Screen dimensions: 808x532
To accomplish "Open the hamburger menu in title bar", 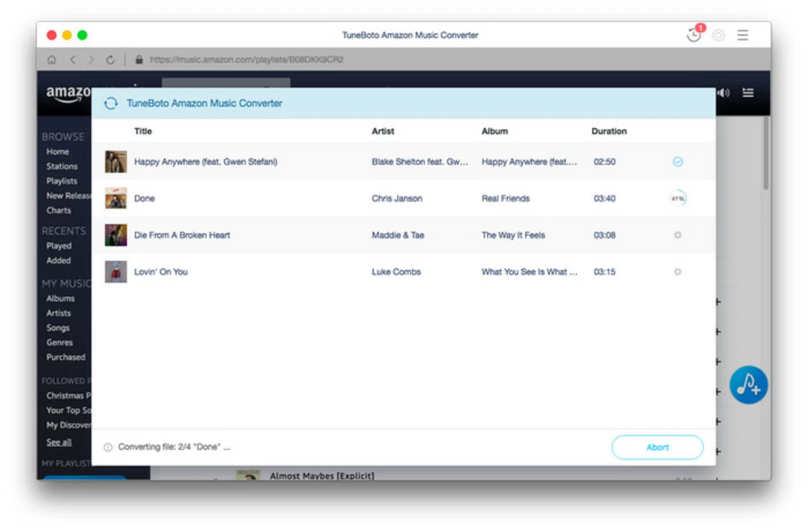I will coord(743,35).
